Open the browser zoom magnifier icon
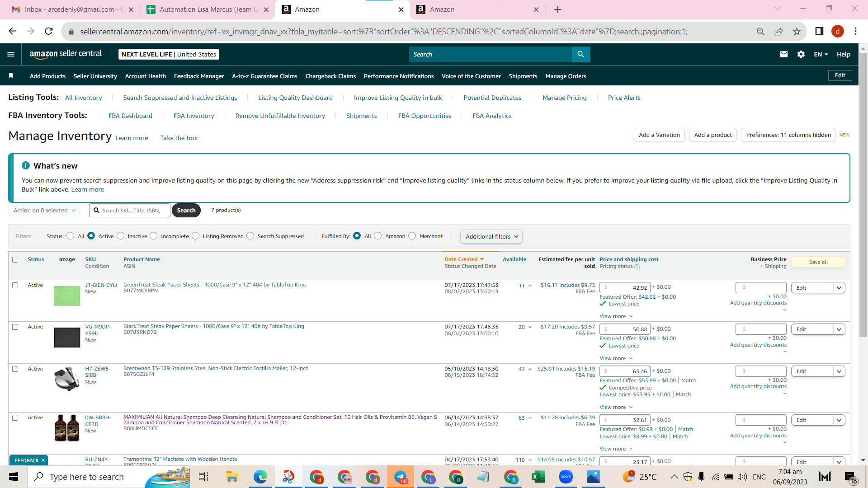This screenshot has width=868, height=488. click(760, 31)
